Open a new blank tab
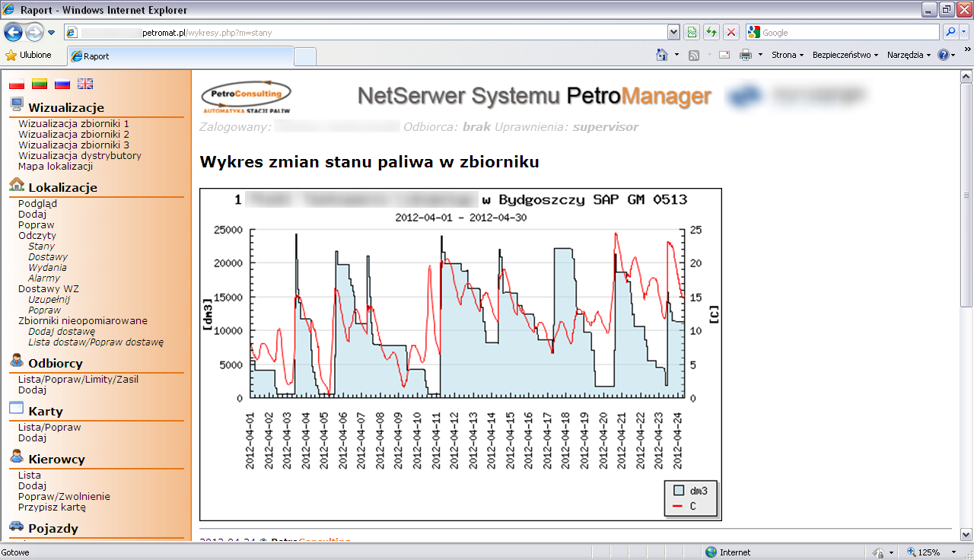974x560 pixels. 305,56
